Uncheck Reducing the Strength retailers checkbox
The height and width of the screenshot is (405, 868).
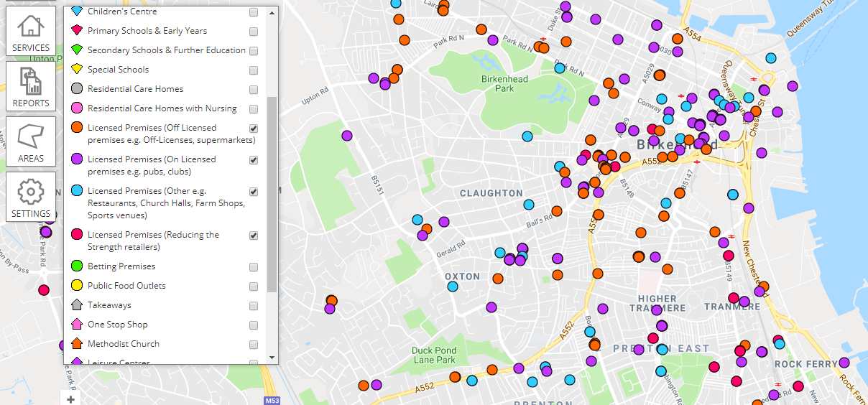254,236
